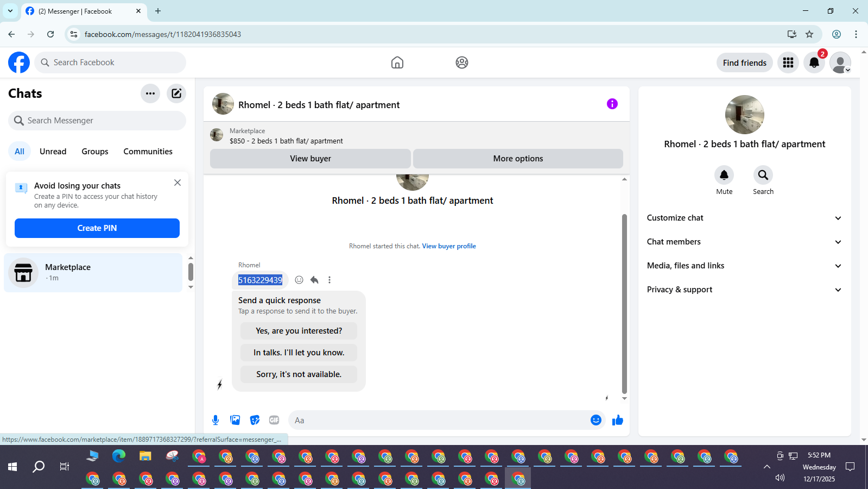Expand Chat members section

(x=744, y=242)
